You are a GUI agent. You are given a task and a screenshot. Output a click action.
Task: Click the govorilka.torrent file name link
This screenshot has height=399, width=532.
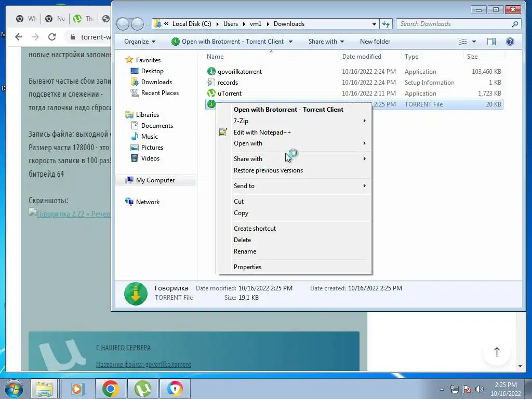click(143, 364)
